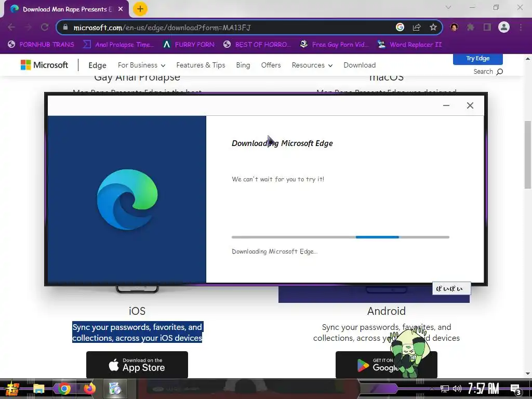Share this page using the share icon

click(x=417, y=27)
